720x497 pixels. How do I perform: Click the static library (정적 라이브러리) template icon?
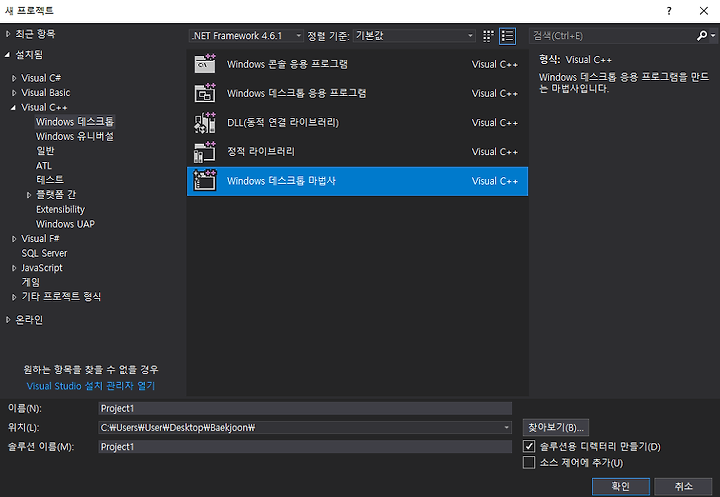(x=205, y=152)
